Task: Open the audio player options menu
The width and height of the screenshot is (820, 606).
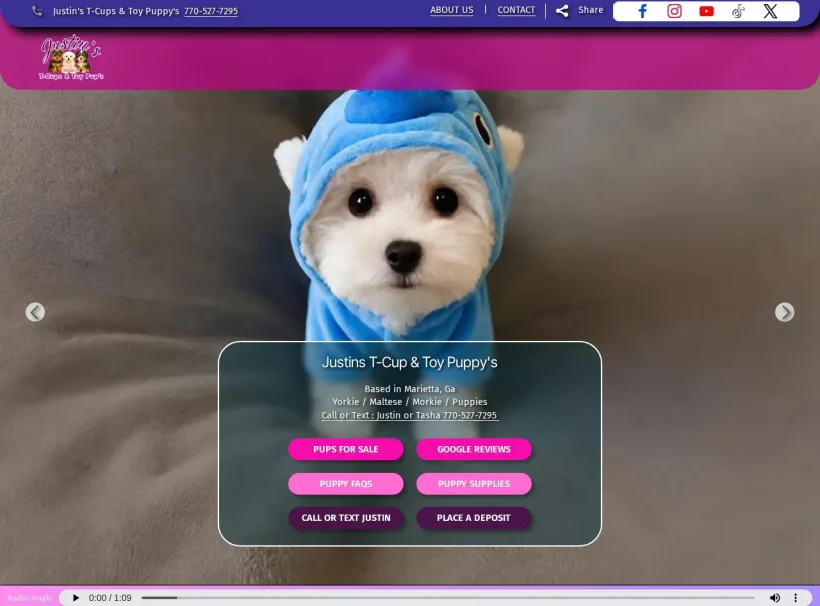Action: [795, 597]
